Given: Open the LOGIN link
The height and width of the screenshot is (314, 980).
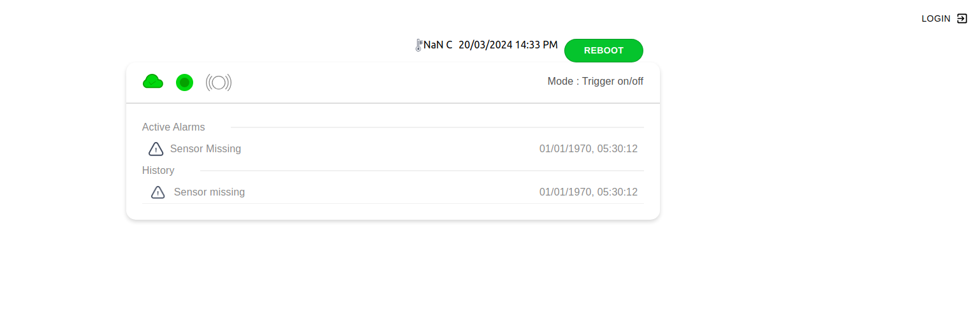Looking at the screenshot, I should click(936, 18).
